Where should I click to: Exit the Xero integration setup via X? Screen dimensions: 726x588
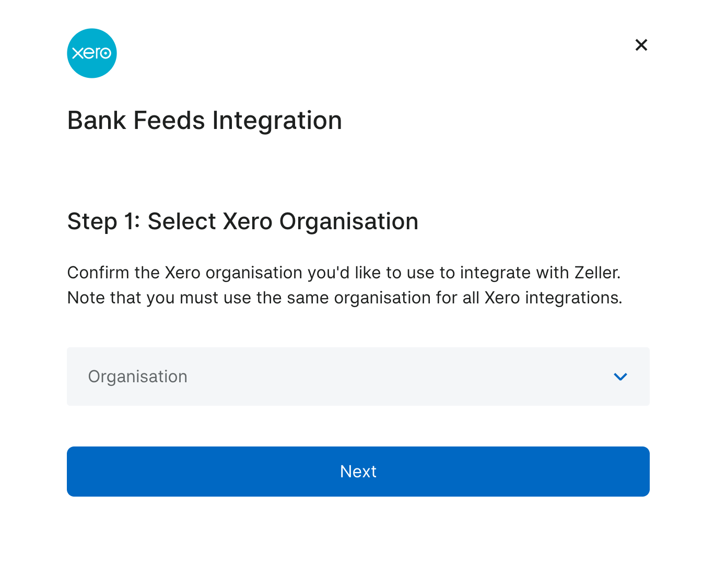pos(641,45)
